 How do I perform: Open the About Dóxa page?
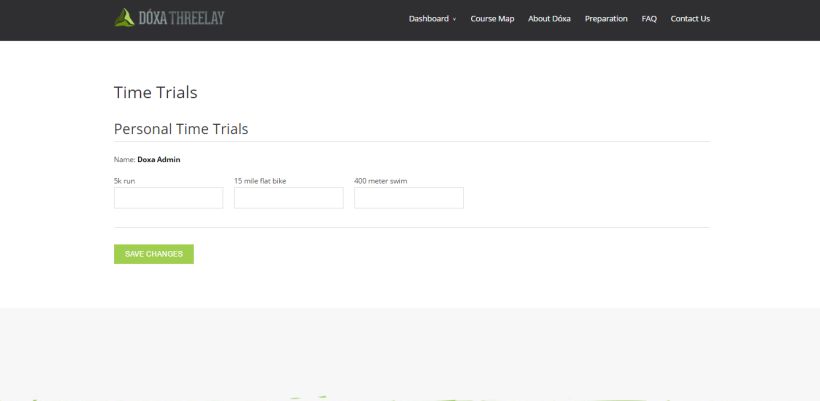549,19
